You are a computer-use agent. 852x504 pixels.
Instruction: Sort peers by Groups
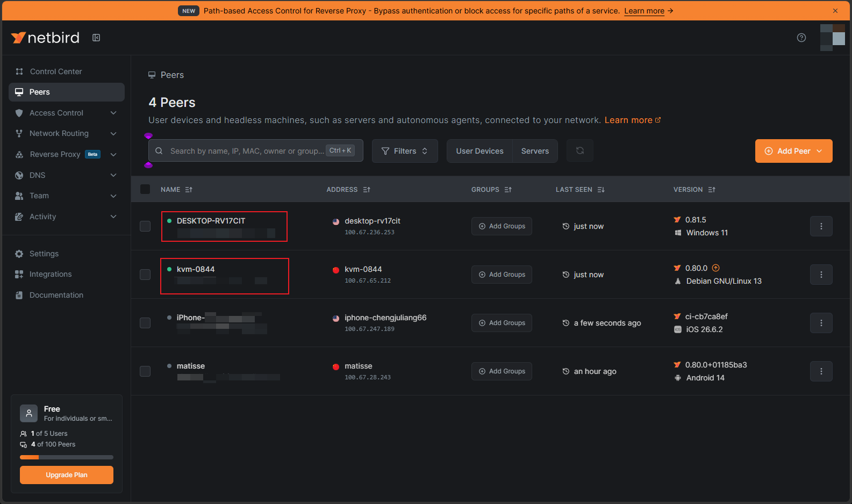point(491,190)
